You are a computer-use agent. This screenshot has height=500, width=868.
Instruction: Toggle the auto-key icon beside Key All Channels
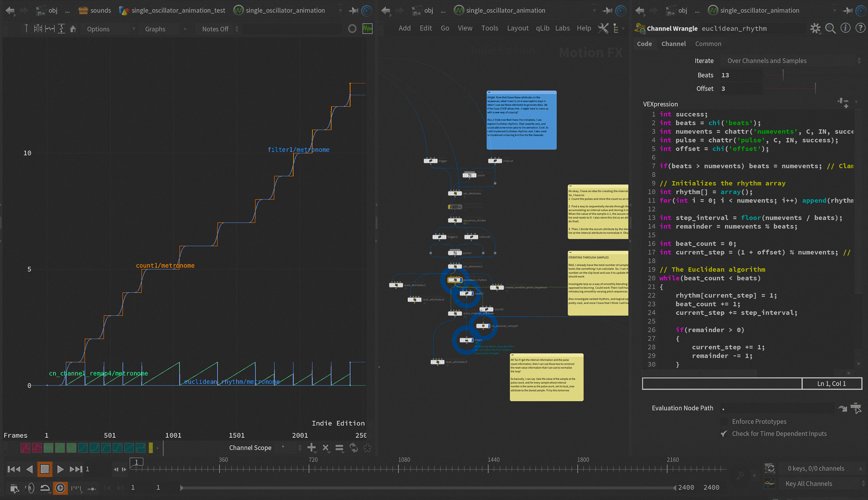tap(770, 483)
